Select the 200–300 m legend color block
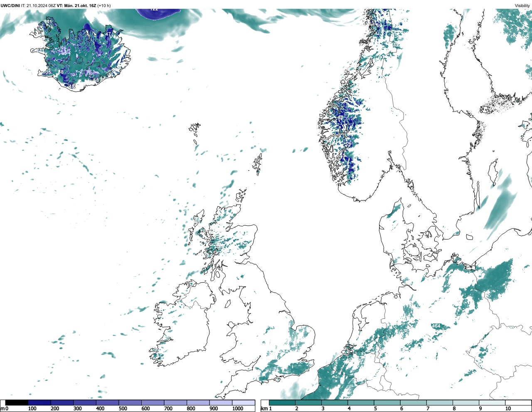532x412 pixels. (x=62, y=402)
